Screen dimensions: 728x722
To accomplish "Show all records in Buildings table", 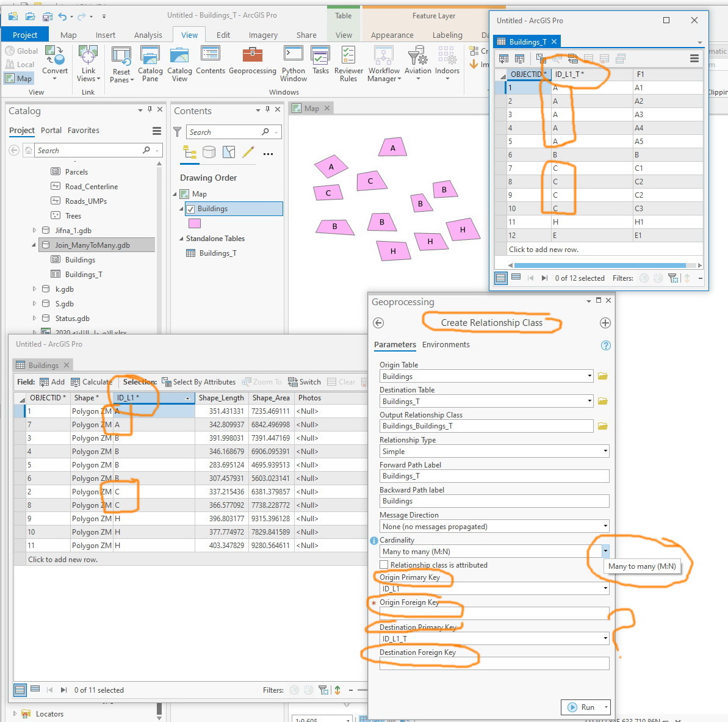I will pyautogui.click(x=20, y=690).
